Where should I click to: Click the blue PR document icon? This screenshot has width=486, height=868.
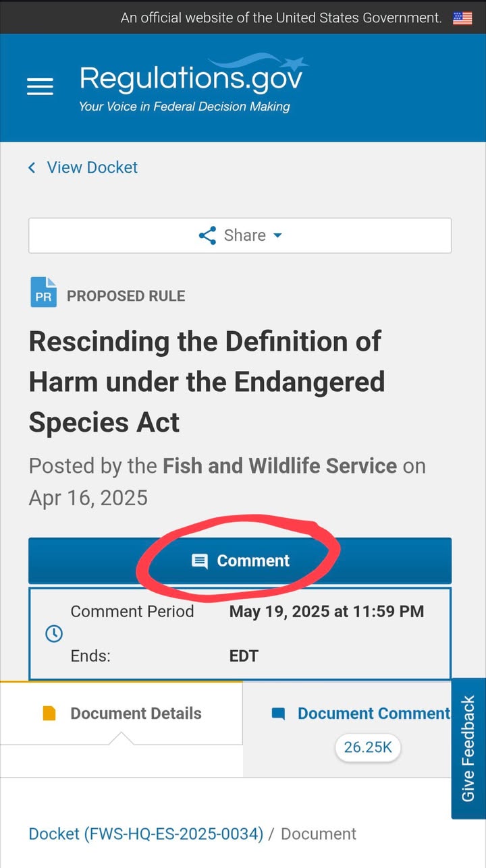point(43,293)
